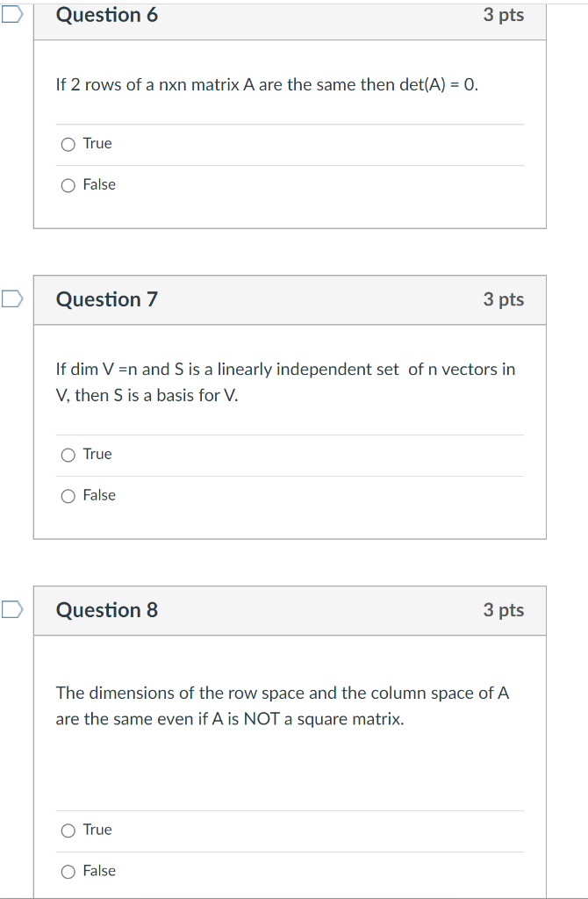Select False for the basis question
Screen dimensions: 588x899
click(68, 495)
